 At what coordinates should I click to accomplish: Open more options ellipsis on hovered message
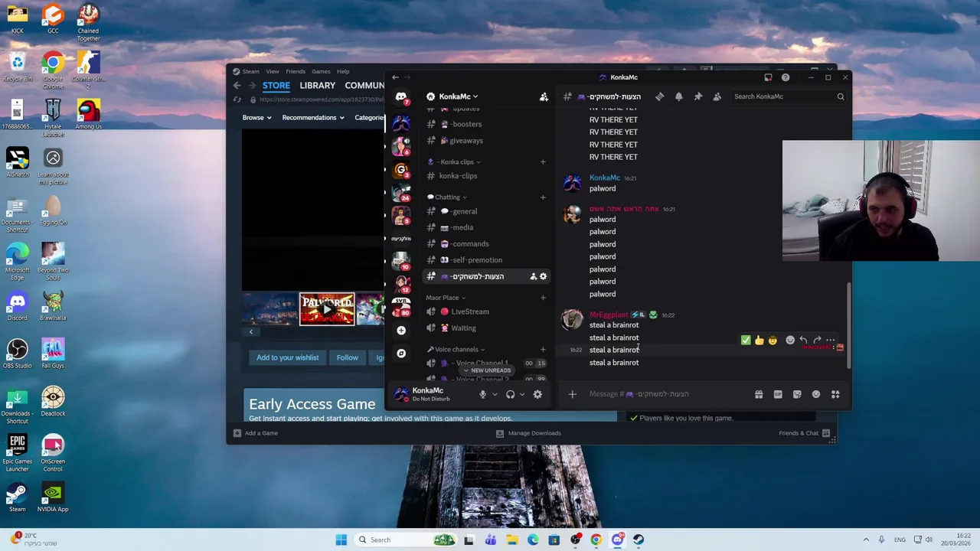(831, 340)
